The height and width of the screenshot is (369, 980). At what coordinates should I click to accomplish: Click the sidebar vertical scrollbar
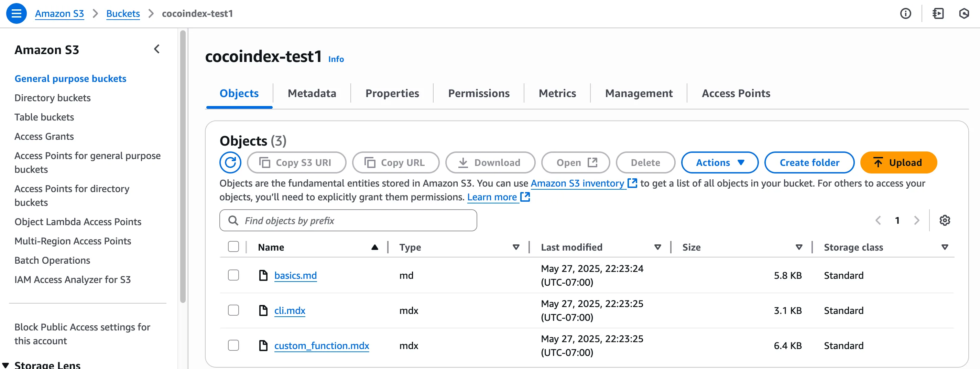tap(183, 167)
